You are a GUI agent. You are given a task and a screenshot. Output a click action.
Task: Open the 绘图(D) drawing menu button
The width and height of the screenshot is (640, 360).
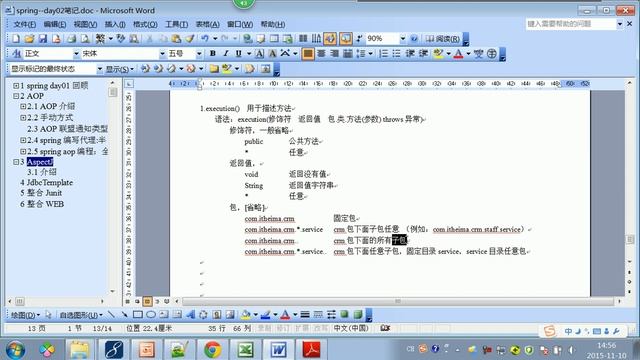click(x=25, y=315)
